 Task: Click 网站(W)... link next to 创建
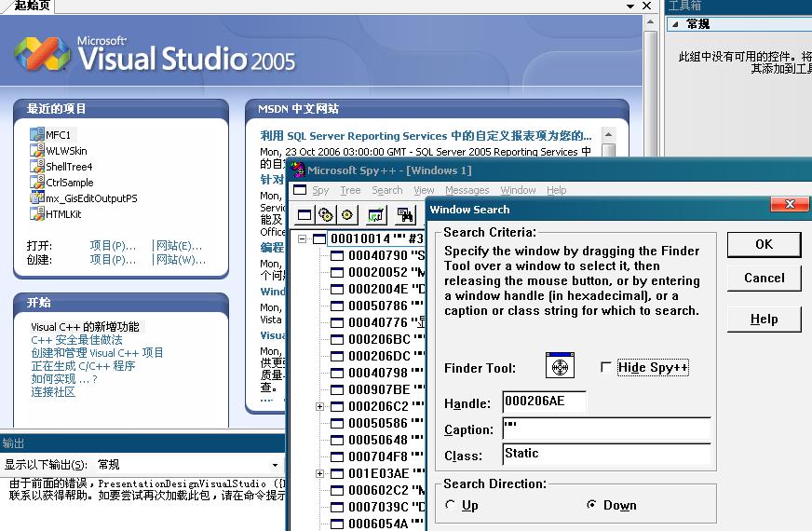tap(181, 260)
